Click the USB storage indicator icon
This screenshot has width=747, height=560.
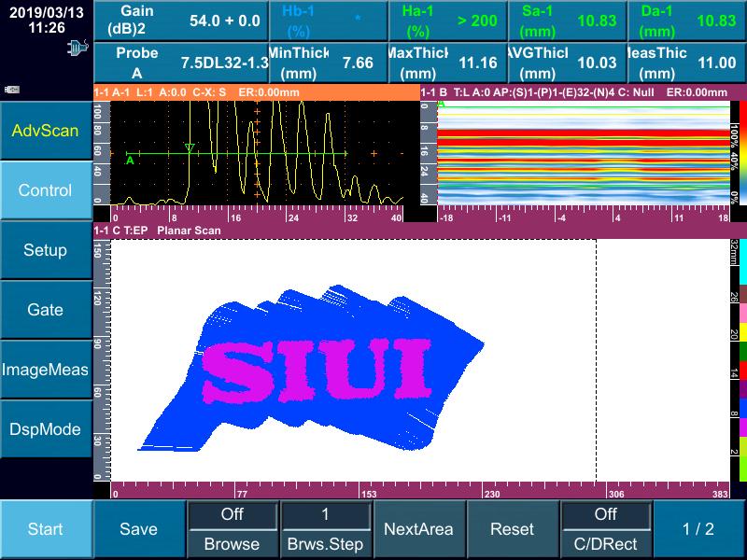pyautogui.click(x=12, y=90)
